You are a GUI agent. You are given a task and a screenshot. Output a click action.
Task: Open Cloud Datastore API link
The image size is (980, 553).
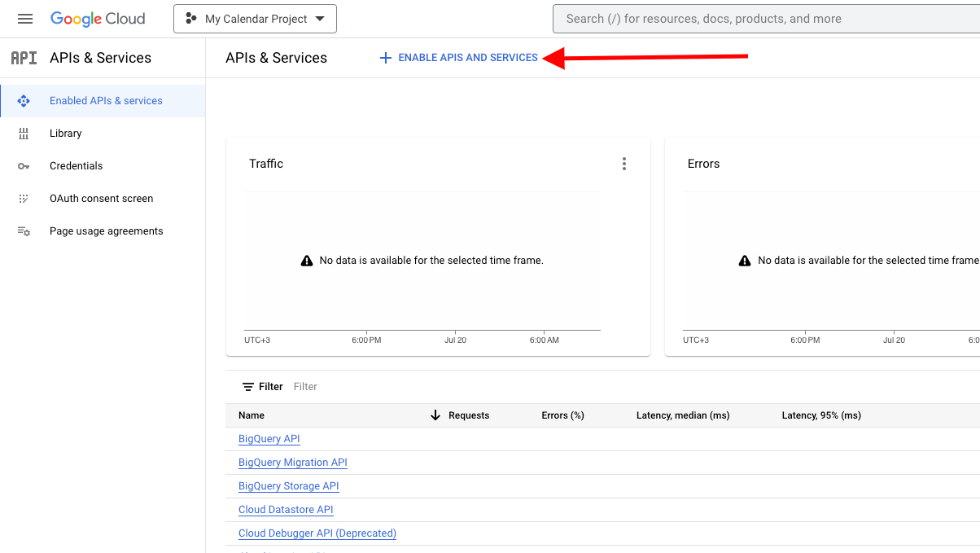point(286,510)
